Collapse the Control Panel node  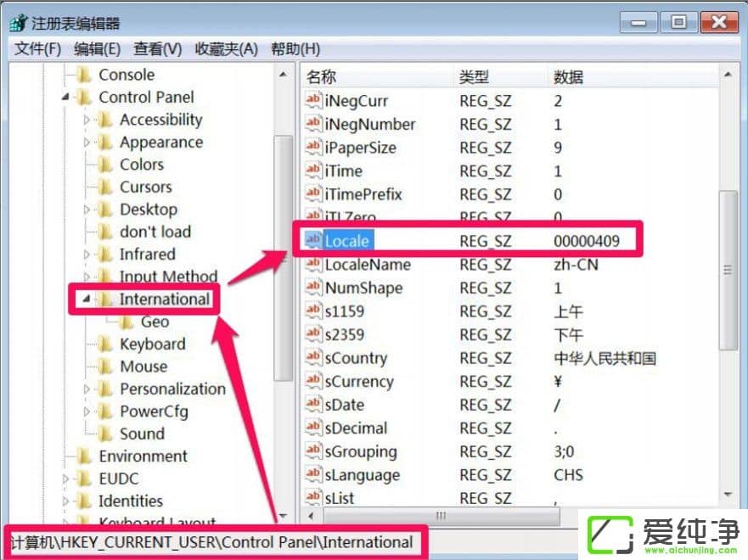[65, 97]
